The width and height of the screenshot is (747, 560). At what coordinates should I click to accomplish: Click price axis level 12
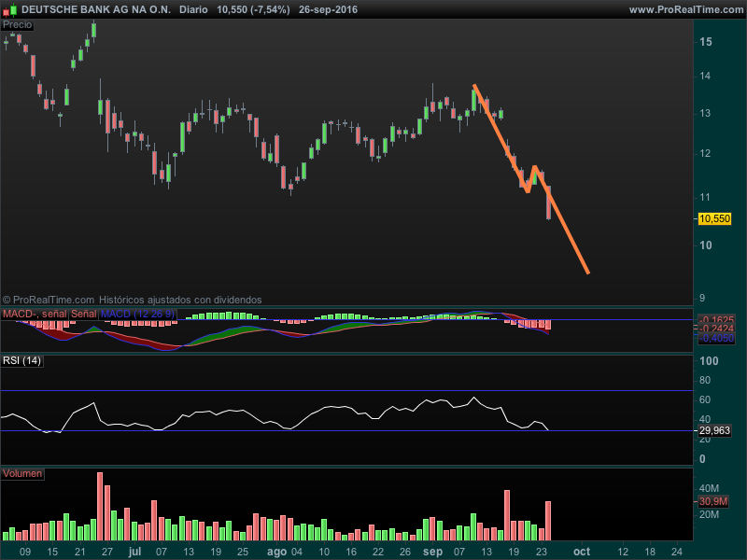[705, 153]
